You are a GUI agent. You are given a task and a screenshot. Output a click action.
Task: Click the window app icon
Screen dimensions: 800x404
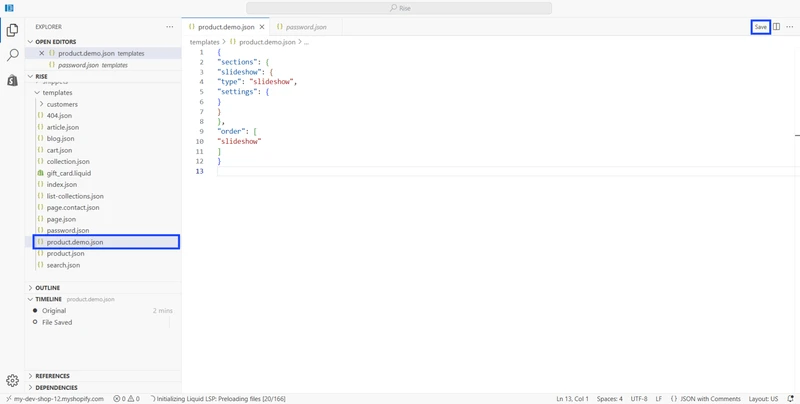[9, 8]
